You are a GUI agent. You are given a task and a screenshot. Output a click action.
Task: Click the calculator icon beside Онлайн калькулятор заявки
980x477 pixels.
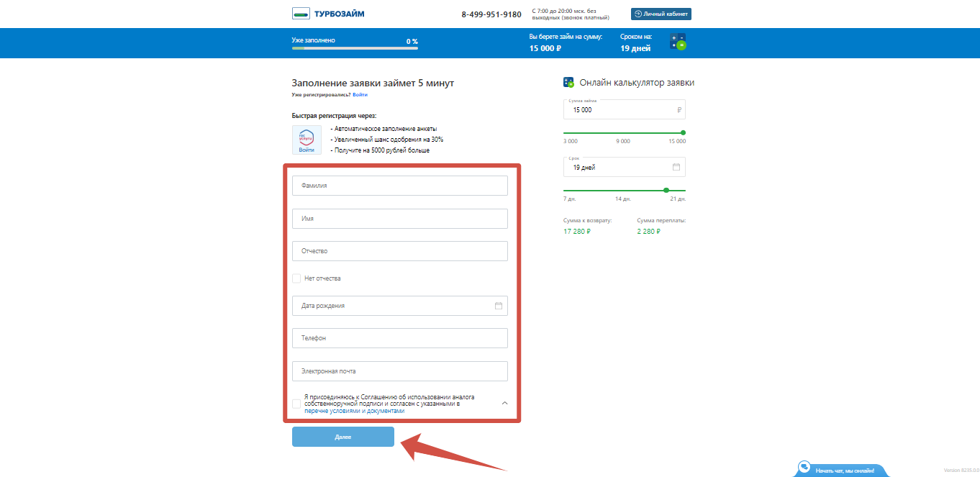coord(568,83)
